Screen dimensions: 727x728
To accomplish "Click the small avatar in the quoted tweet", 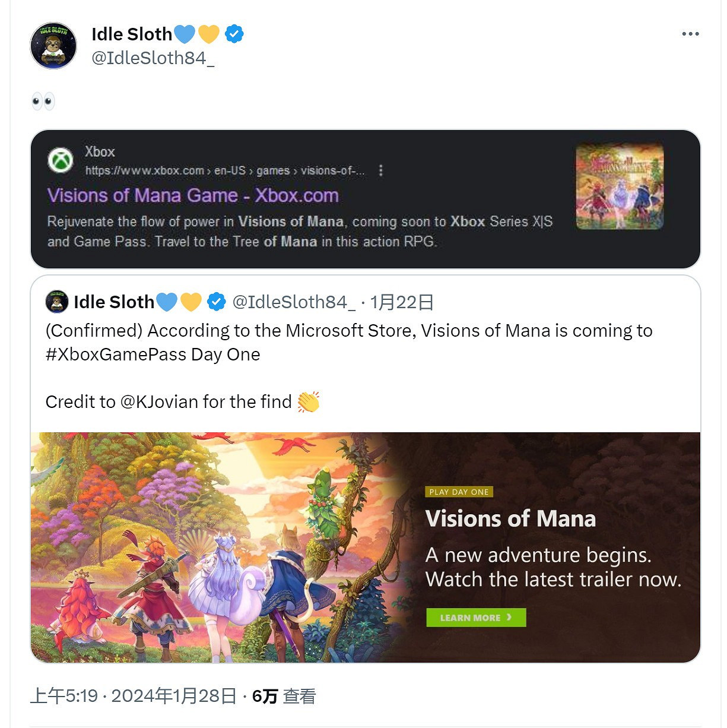I will 57,302.
